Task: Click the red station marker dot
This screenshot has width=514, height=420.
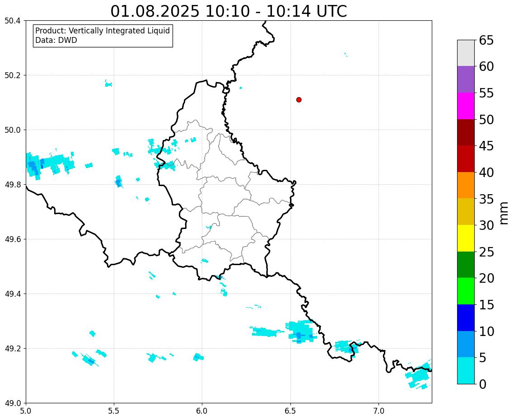Action: [299, 100]
